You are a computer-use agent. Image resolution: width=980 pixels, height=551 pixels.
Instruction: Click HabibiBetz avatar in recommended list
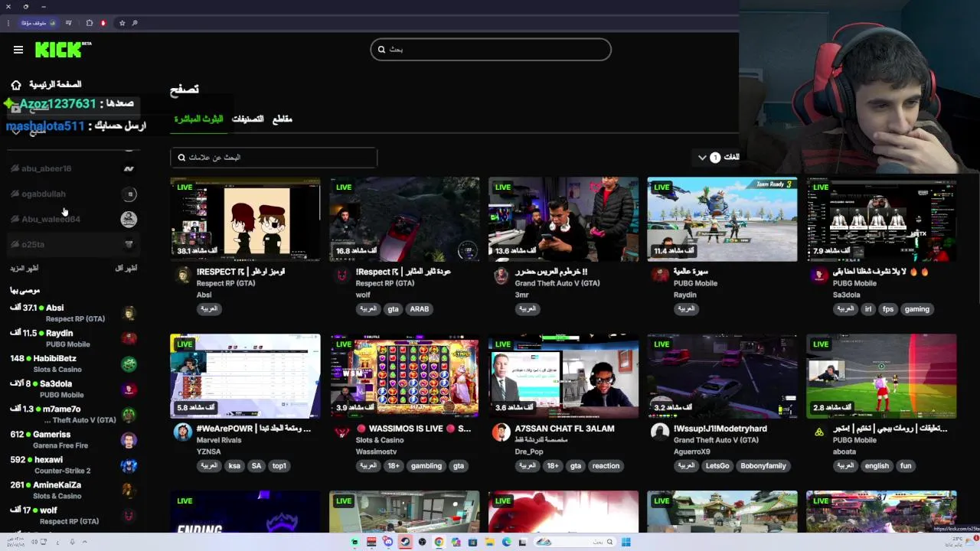[x=129, y=364]
